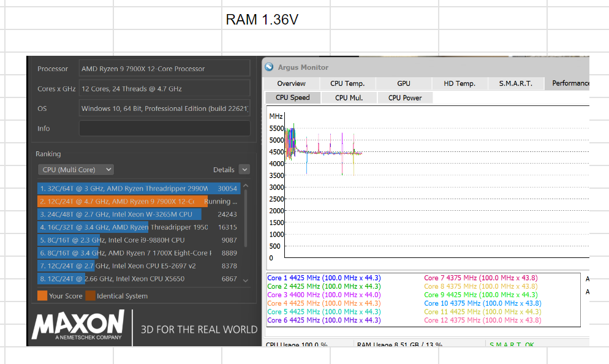Click the Argus Monitor app icon
The width and height of the screenshot is (609, 364).
tap(269, 67)
